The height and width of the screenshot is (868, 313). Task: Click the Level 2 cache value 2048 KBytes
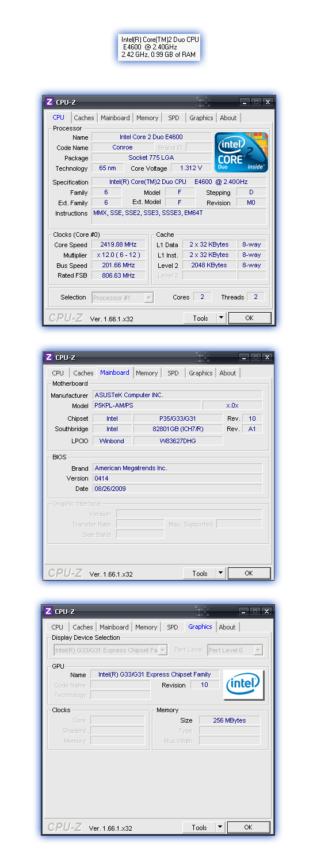point(209,265)
